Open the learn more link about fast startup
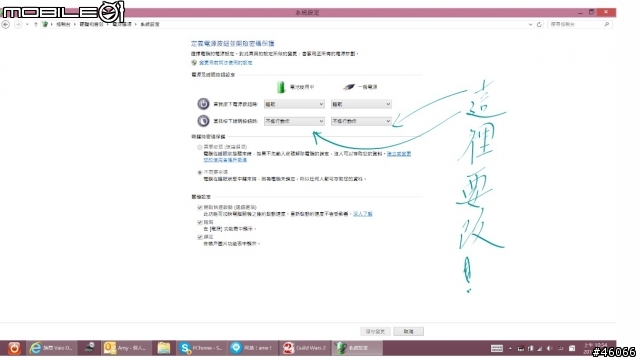The width and height of the screenshot is (640, 360). 362,214
